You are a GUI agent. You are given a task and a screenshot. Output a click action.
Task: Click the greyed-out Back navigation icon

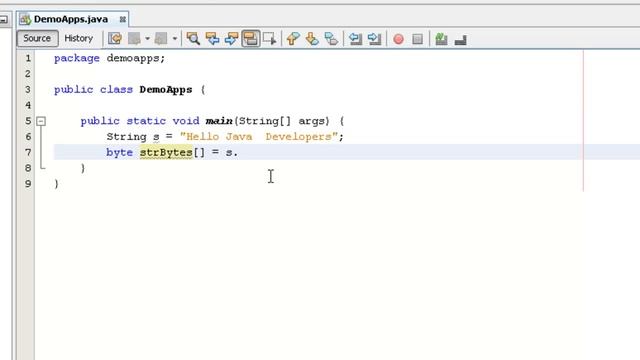point(134,39)
